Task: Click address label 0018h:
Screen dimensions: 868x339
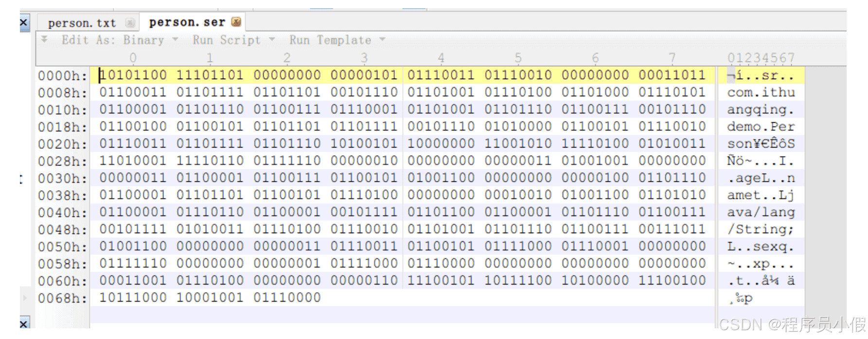Action: point(63,127)
